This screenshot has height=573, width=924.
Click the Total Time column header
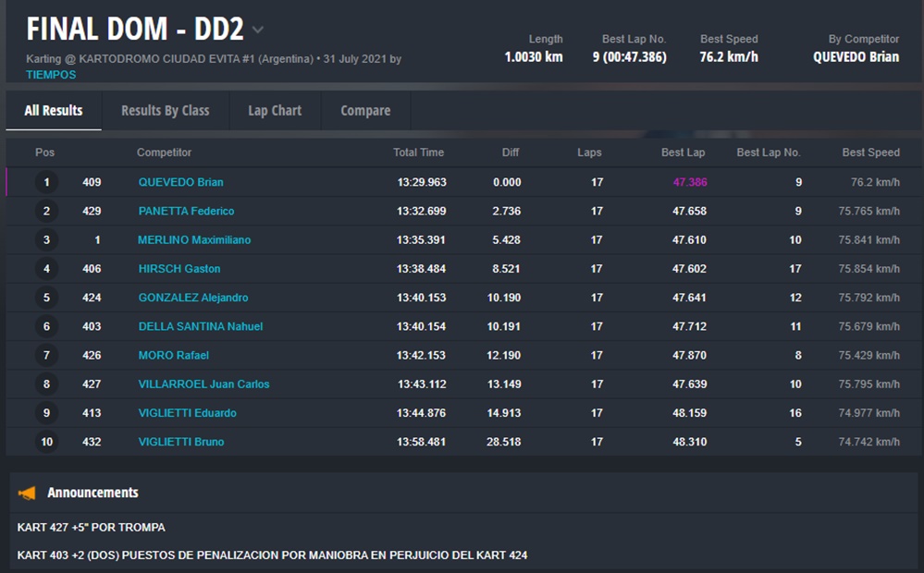(418, 152)
